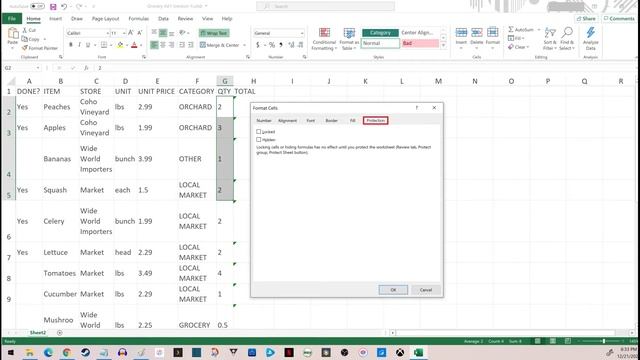Apply Comma Style

[x=281, y=45]
